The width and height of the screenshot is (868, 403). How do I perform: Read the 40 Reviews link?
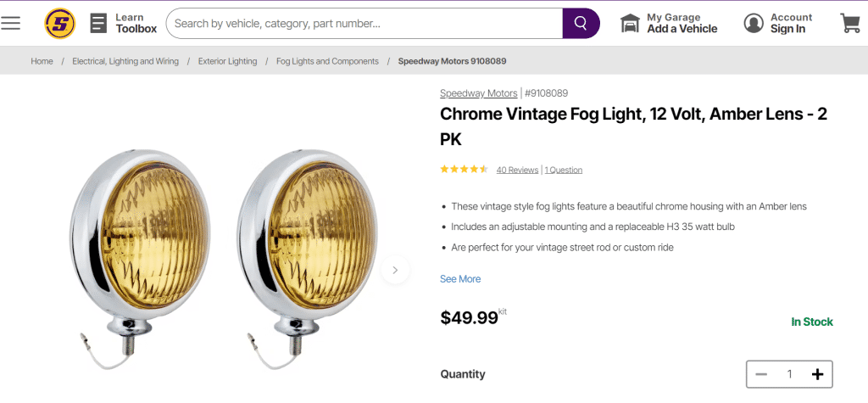coord(517,170)
